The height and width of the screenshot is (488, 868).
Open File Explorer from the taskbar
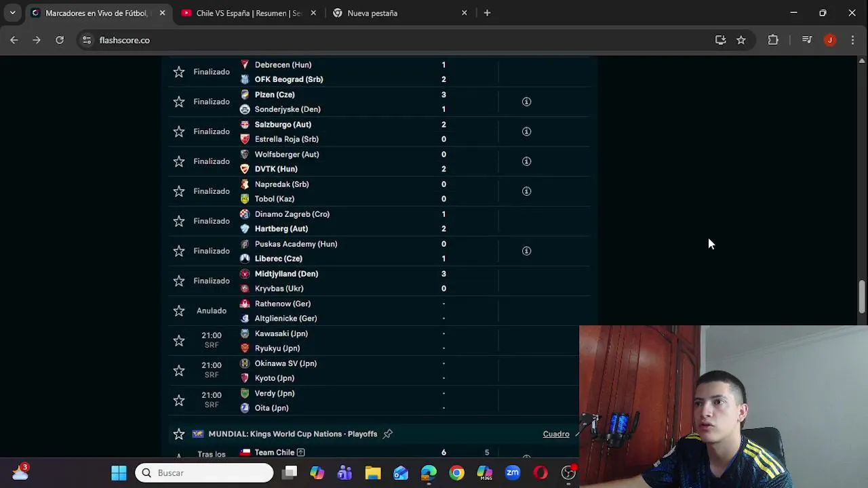(x=373, y=472)
